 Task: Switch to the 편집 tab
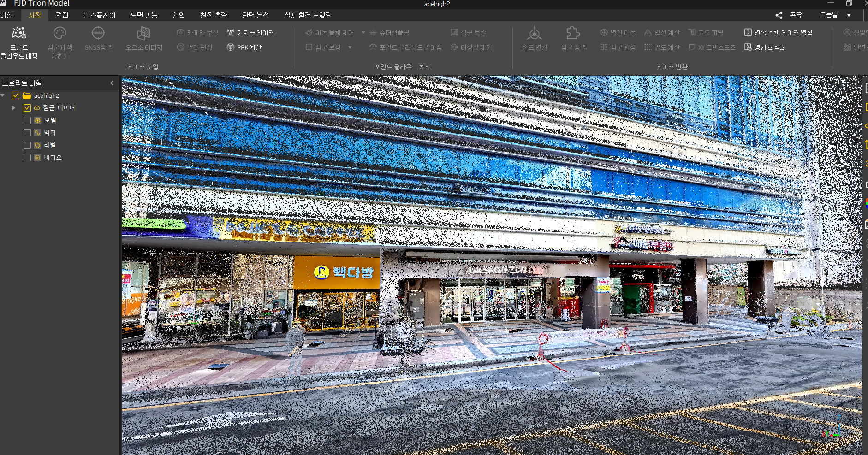coord(62,15)
